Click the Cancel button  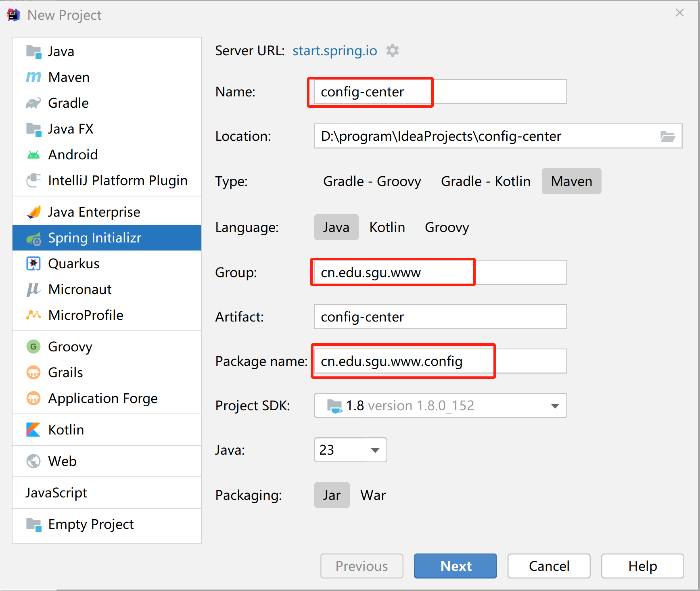tap(549, 566)
